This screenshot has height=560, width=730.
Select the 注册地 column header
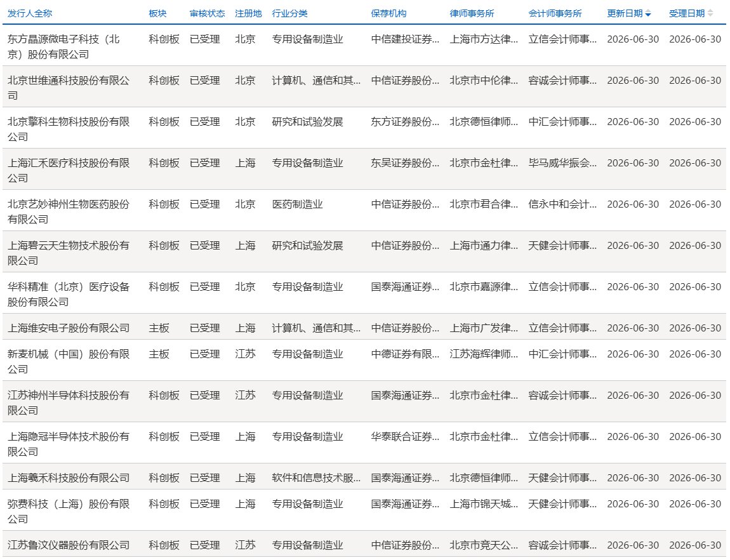(248, 13)
